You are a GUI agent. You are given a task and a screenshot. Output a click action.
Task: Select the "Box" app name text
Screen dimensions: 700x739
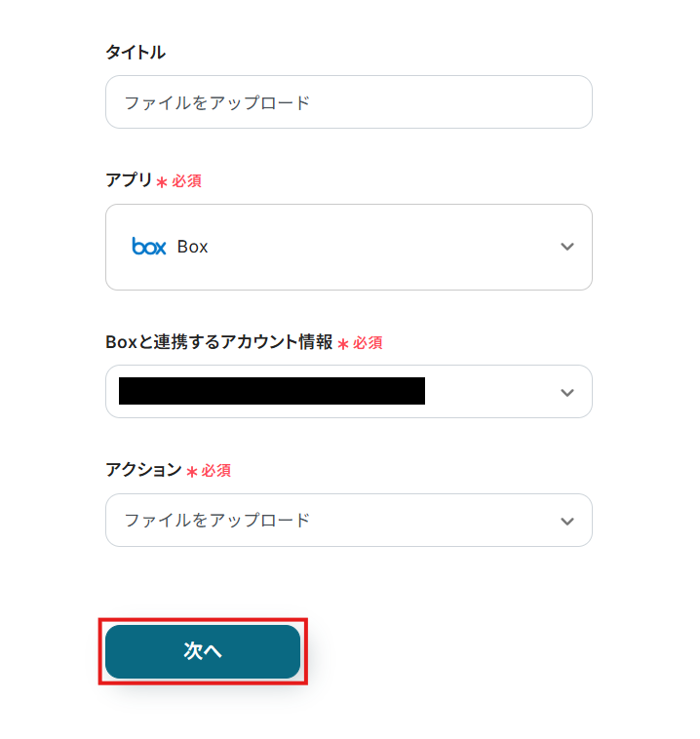pyautogui.click(x=193, y=247)
